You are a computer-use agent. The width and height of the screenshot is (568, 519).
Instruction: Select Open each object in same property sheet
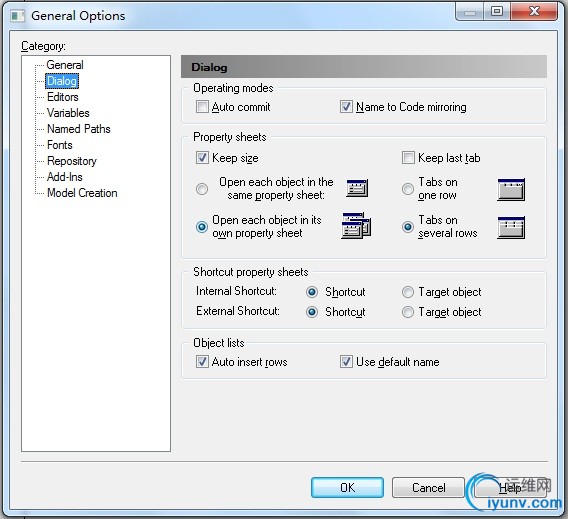point(202,189)
